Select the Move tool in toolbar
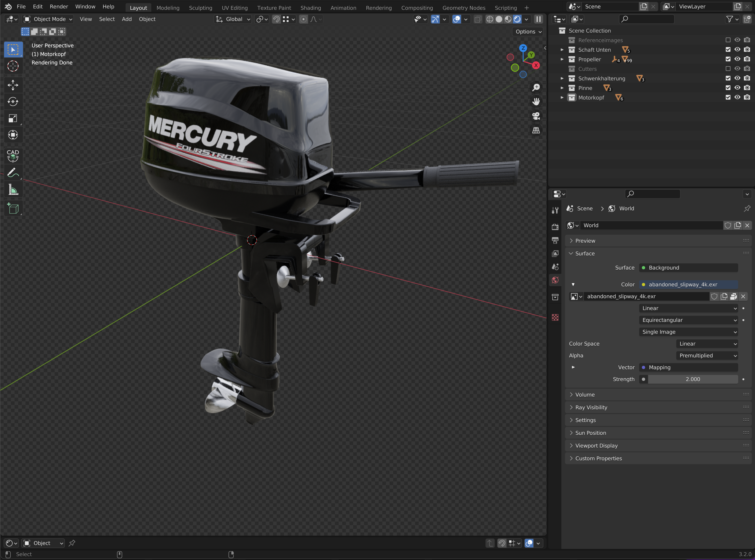Screen dimensions: 755x560 tap(13, 85)
